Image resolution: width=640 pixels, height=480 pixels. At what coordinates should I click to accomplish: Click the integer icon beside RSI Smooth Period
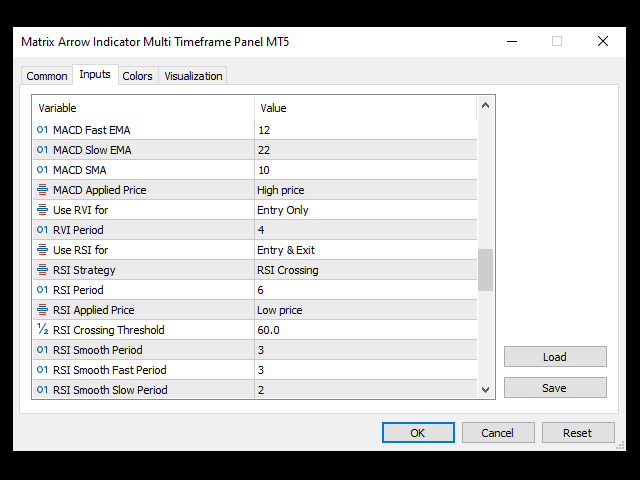(x=42, y=350)
